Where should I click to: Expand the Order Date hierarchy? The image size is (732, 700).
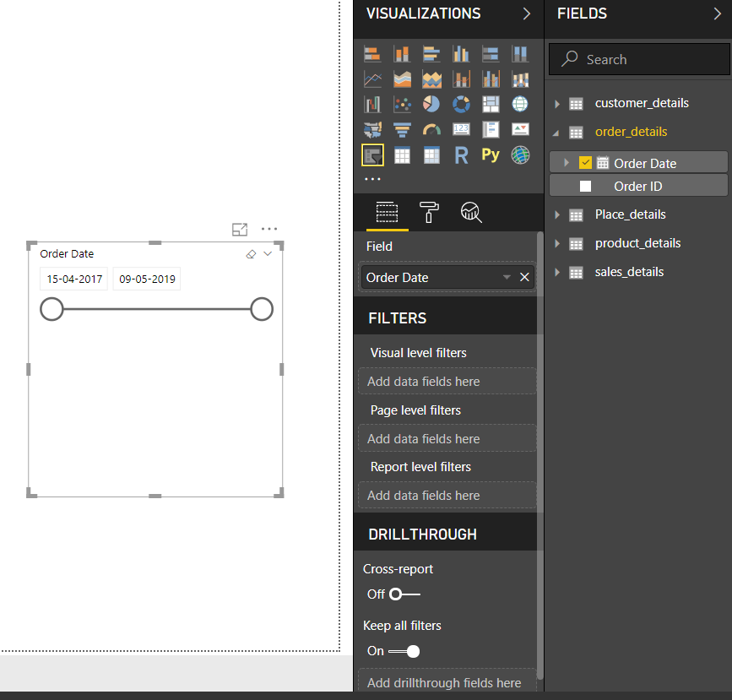click(x=567, y=162)
